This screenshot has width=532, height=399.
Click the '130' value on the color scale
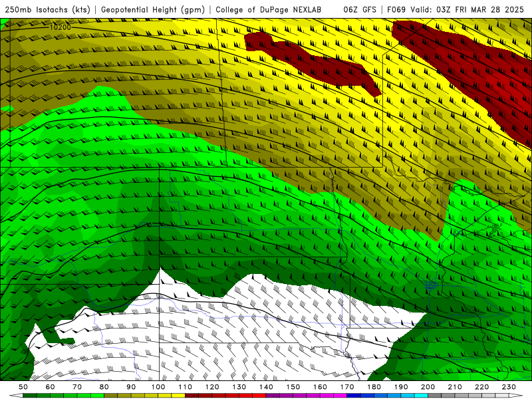[239, 387]
